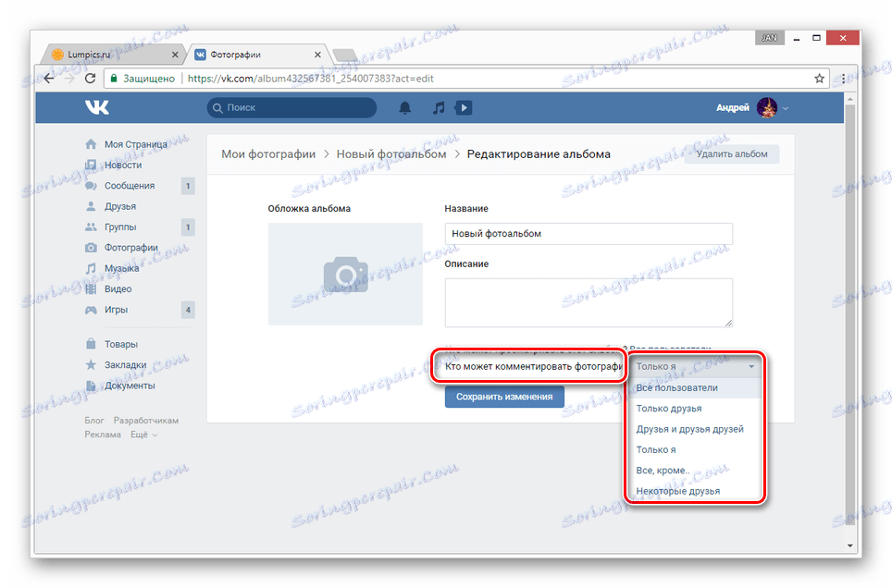Close the Lumpics.ru tab
This screenshot has width=892, height=588.
point(175,55)
